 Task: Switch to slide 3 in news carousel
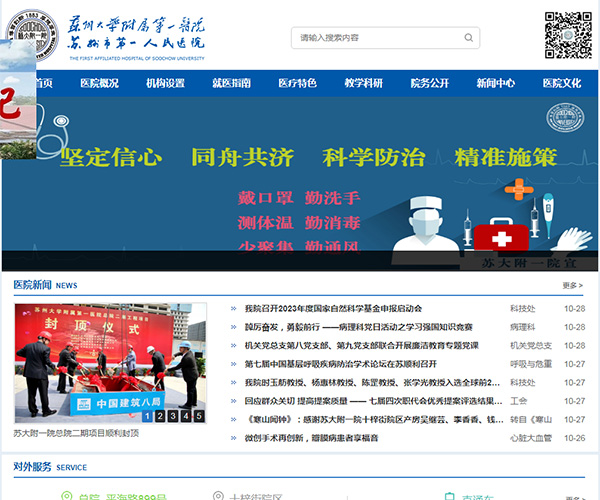[172, 416]
